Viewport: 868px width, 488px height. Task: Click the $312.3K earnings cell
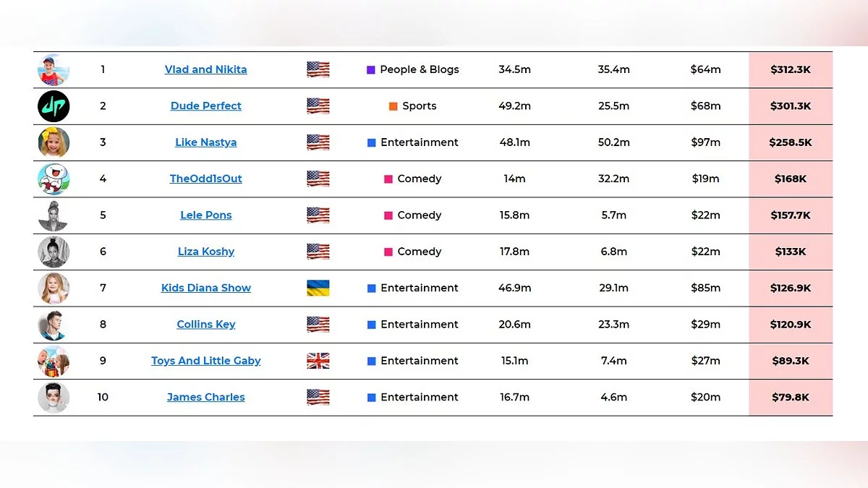tap(790, 69)
